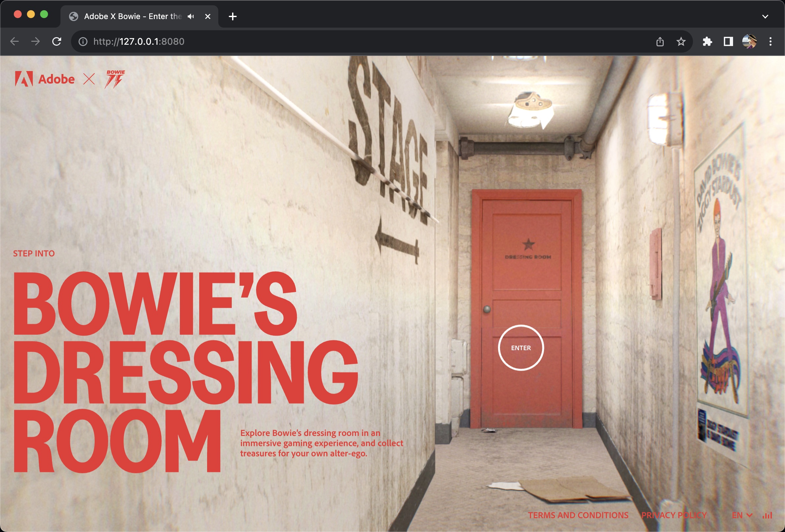The height and width of the screenshot is (532, 785).
Task: Mute the tab via speaker icon
Action: point(191,16)
